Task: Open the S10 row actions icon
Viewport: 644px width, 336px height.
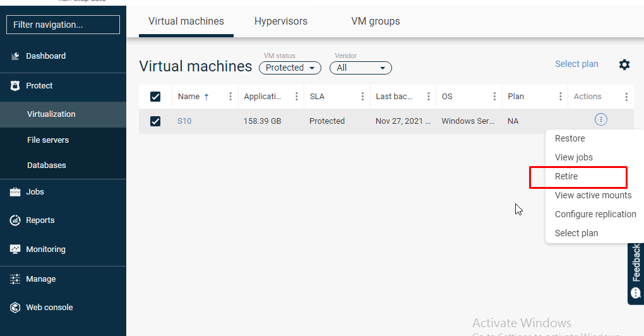Action: [x=601, y=119]
